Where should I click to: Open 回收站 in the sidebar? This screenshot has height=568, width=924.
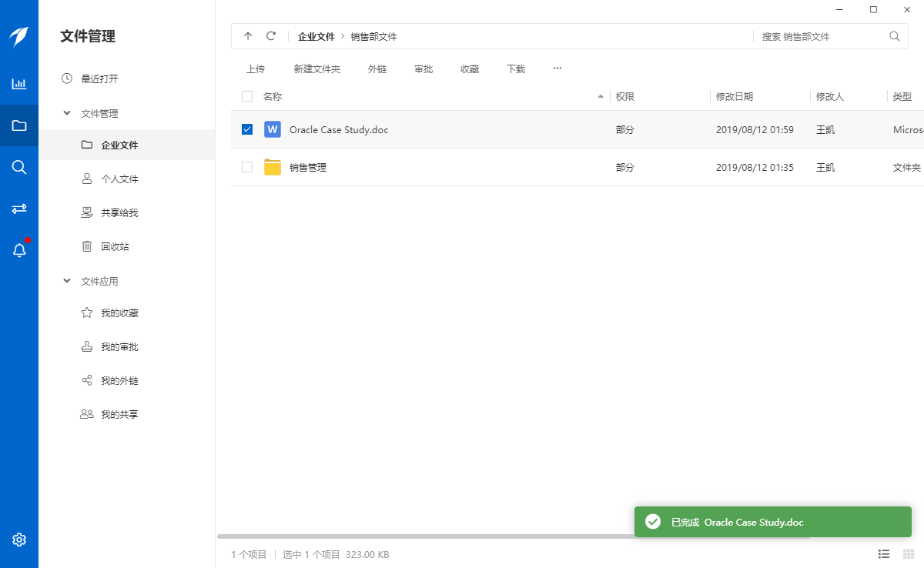pos(115,246)
